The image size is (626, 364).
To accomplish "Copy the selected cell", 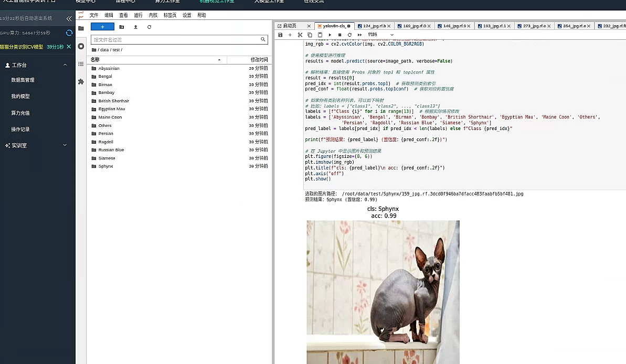I will [310, 35].
